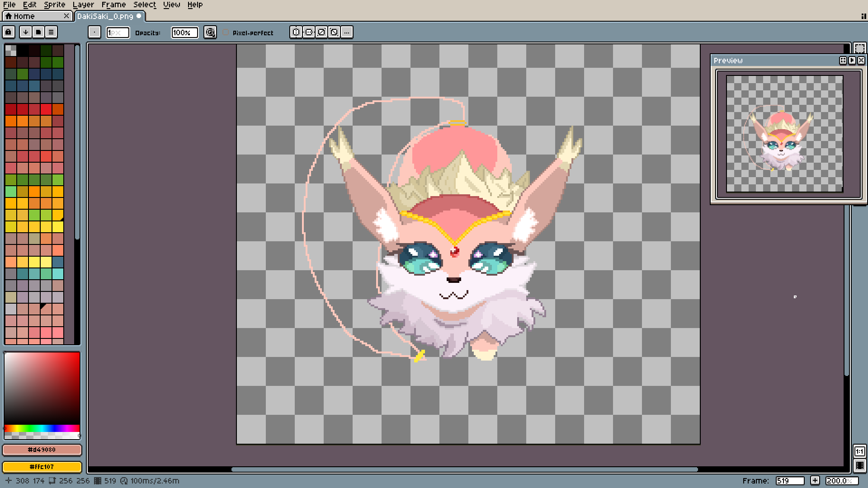Center the Preview window view
Screen dimensions: 868x488
[843, 60]
